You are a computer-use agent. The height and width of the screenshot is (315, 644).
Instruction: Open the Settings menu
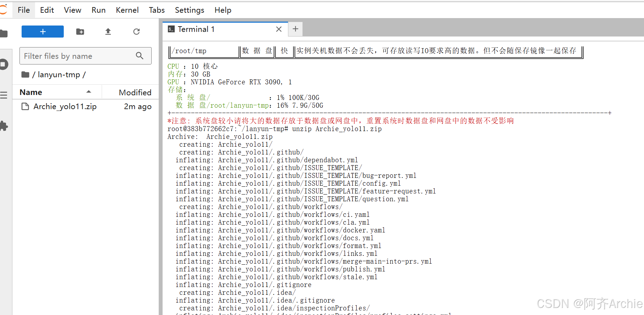pos(189,10)
